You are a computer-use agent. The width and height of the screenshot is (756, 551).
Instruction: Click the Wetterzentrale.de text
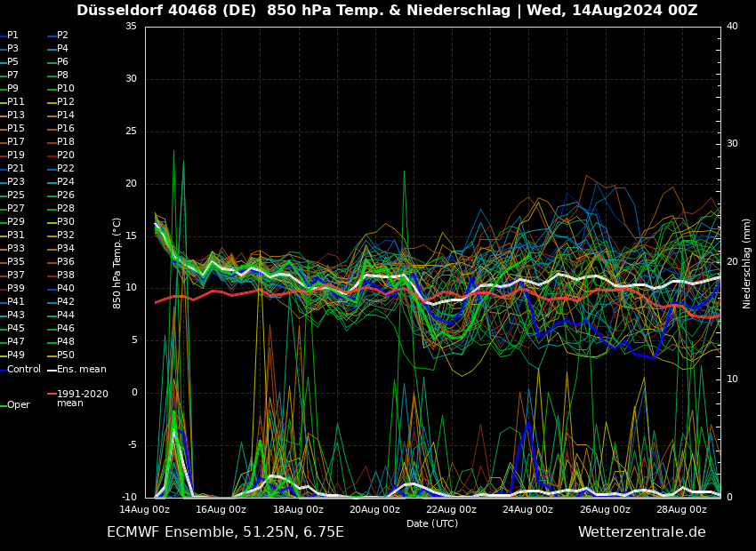tap(641, 532)
